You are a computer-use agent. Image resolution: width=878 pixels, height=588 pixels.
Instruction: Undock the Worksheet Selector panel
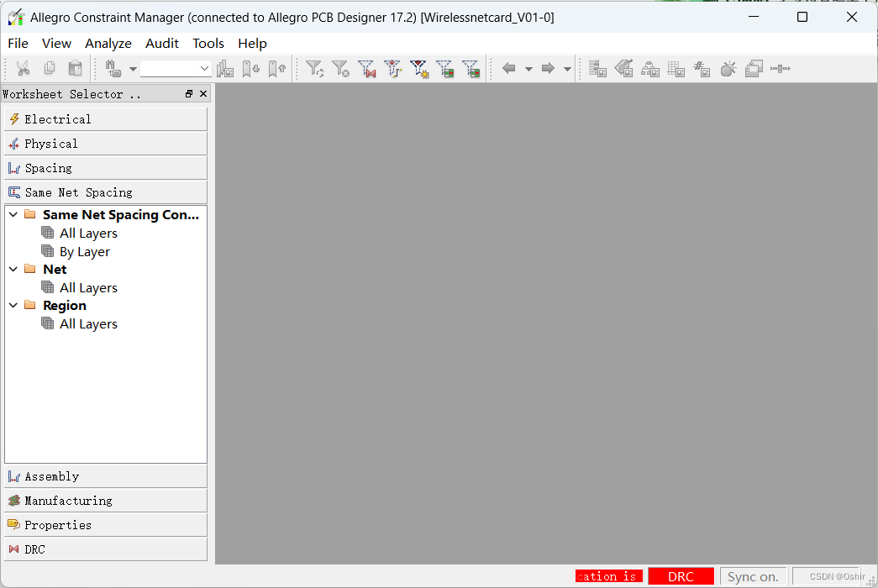189,94
